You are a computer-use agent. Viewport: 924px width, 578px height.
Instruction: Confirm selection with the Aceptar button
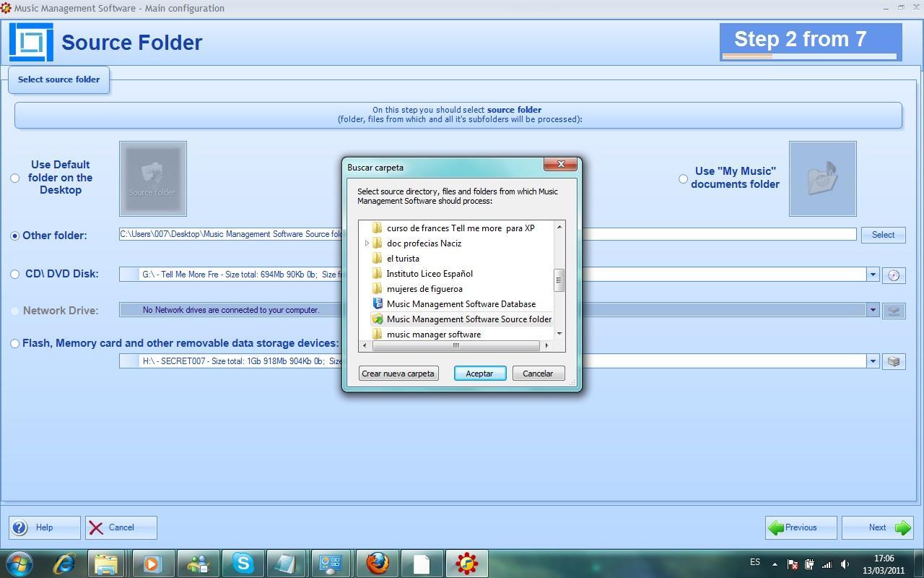click(479, 373)
